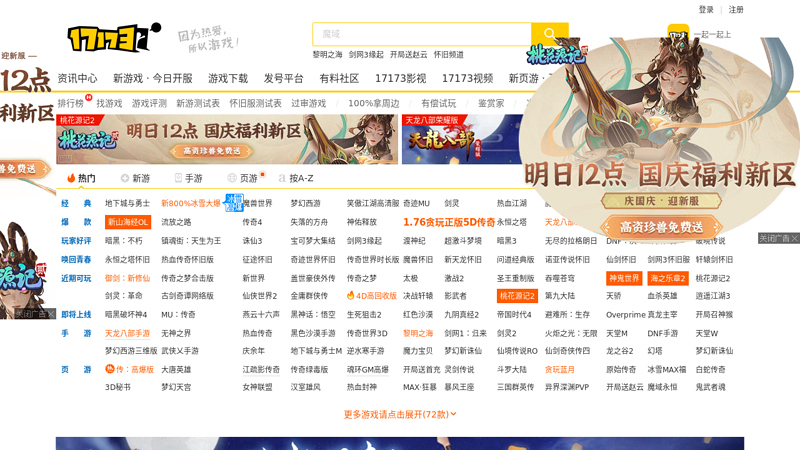The height and width of the screenshot is (450, 800).
Task: Open the 有料社区 navigation item
Action: point(339,78)
